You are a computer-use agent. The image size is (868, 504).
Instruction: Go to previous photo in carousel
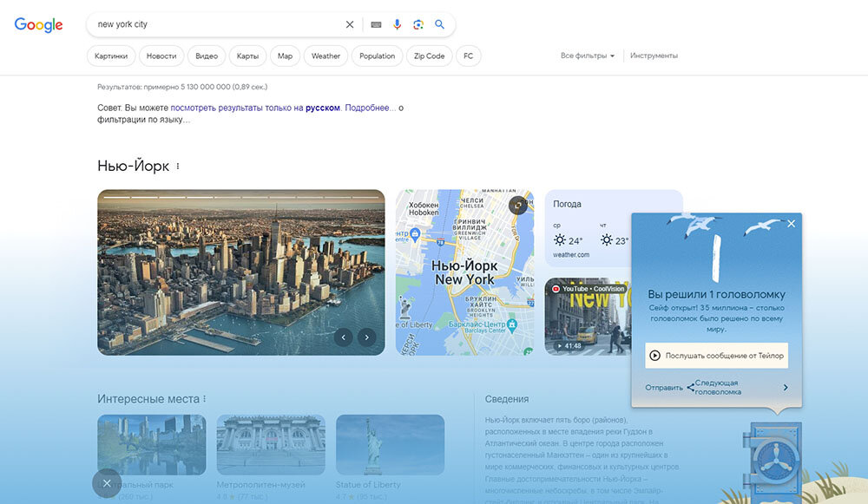point(343,337)
